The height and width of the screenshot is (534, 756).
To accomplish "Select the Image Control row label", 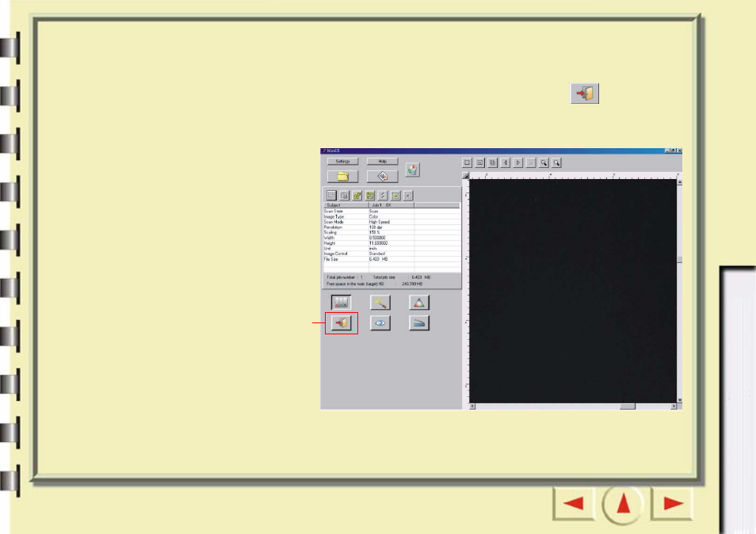I will point(335,254).
